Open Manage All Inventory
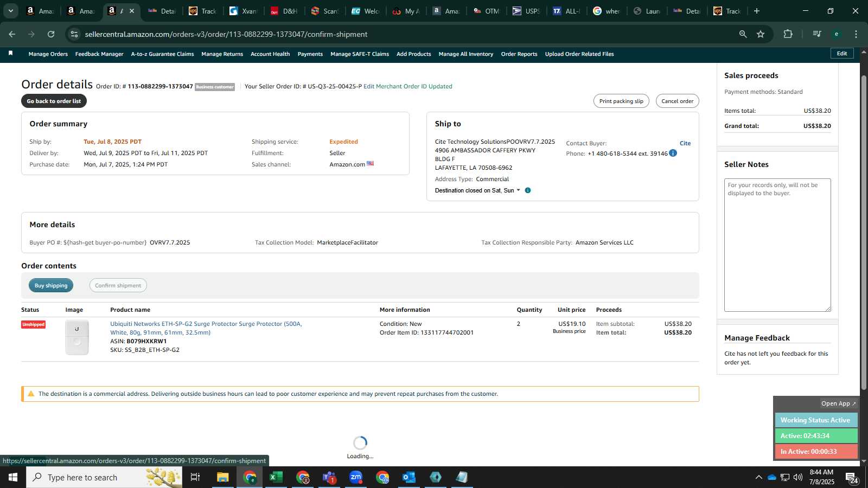This screenshot has width=868, height=488. point(466,54)
